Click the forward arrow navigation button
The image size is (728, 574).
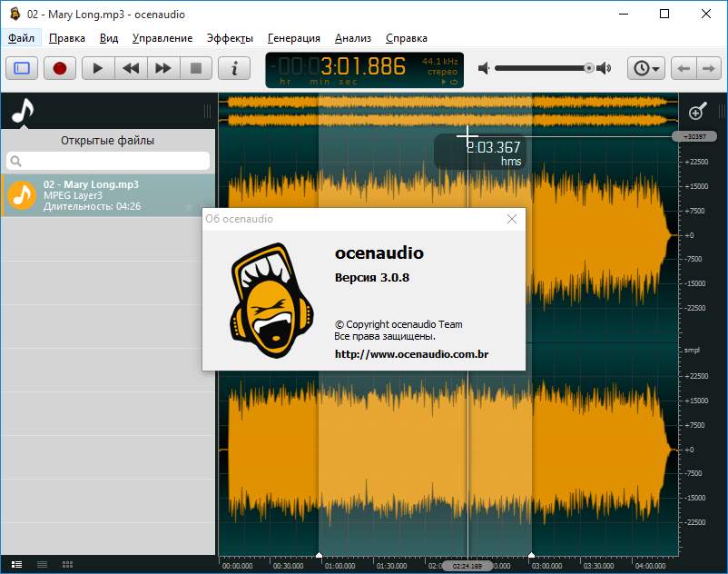[709, 69]
